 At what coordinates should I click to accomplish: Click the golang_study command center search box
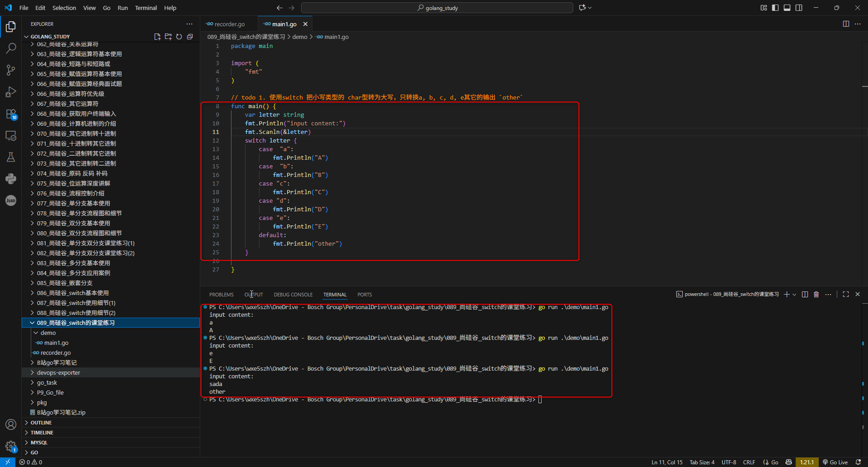click(x=437, y=8)
